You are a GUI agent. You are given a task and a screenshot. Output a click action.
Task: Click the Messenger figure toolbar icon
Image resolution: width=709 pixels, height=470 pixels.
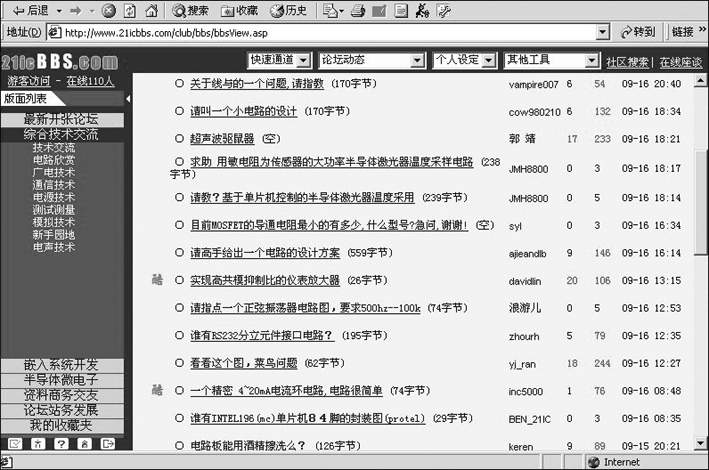422,10
